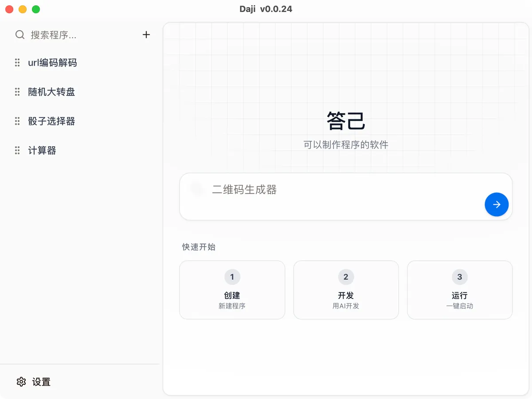Image resolution: width=532 pixels, height=399 pixels.
Task: Select 计算器 from the sidebar
Action: coord(42,151)
